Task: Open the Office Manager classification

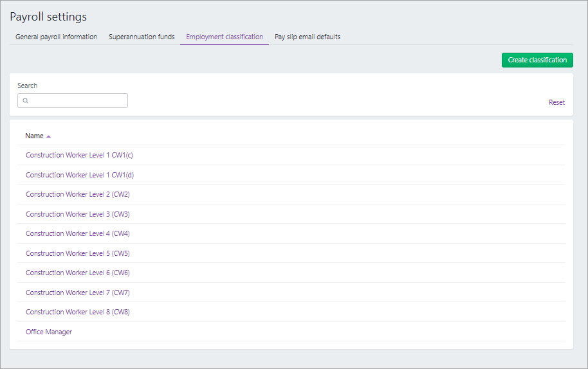Action: [x=49, y=332]
